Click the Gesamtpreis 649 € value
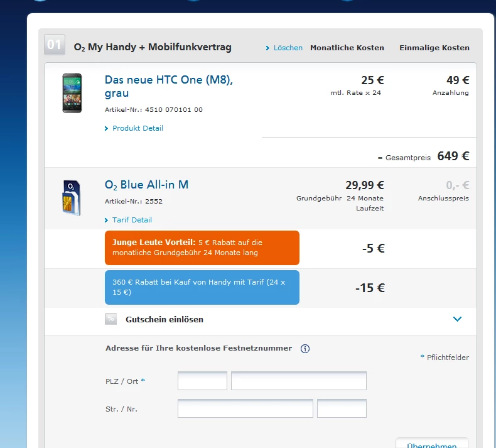 click(453, 156)
